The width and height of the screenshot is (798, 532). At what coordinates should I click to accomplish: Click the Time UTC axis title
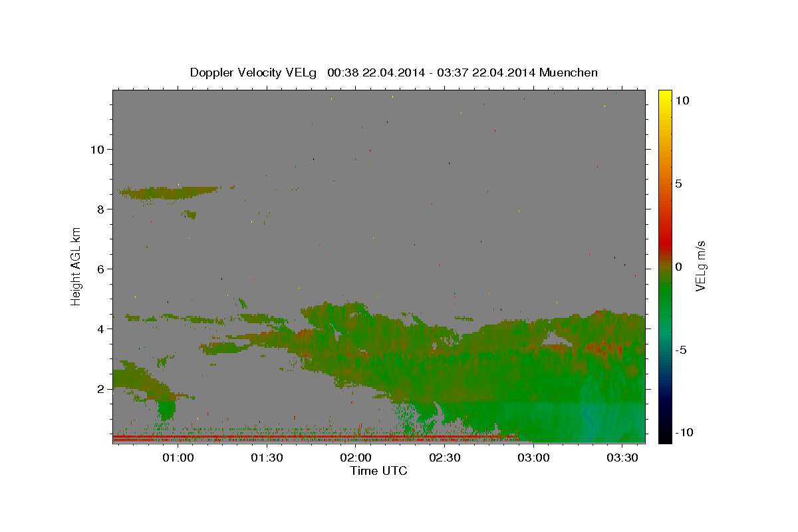coord(378,471)
